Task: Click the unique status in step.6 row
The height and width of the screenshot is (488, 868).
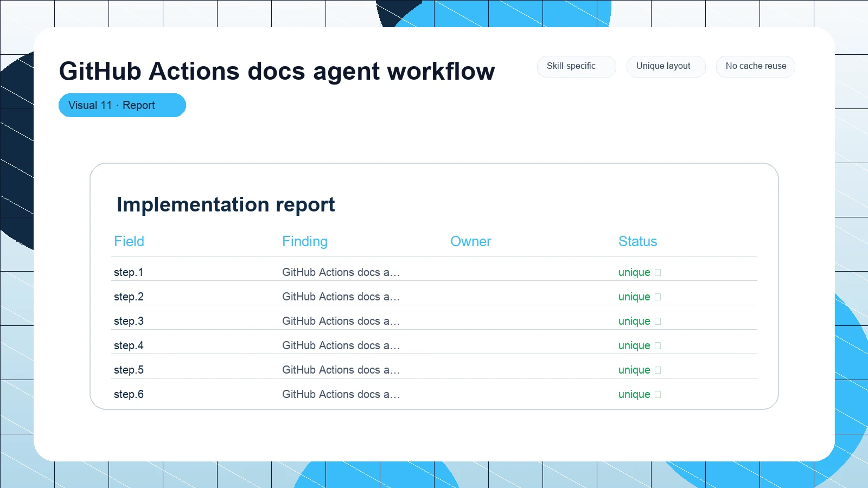Action: coord(634,394)
